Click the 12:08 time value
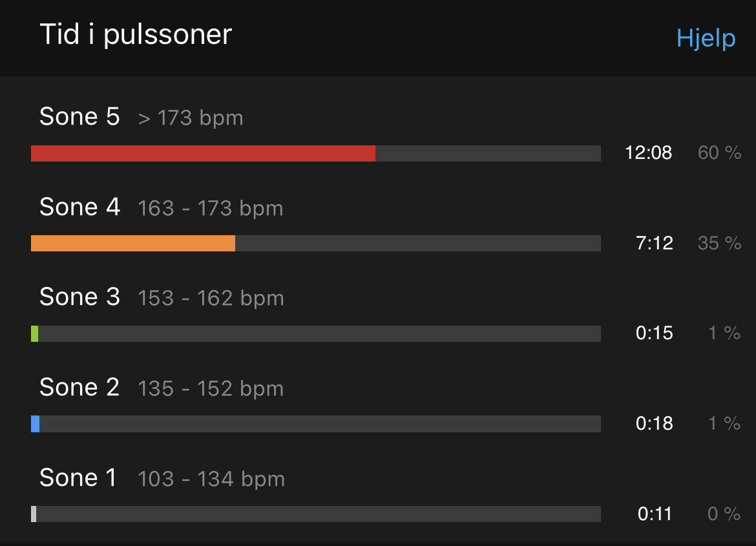This screenshot has width=756, height=546. pos(649,153)
